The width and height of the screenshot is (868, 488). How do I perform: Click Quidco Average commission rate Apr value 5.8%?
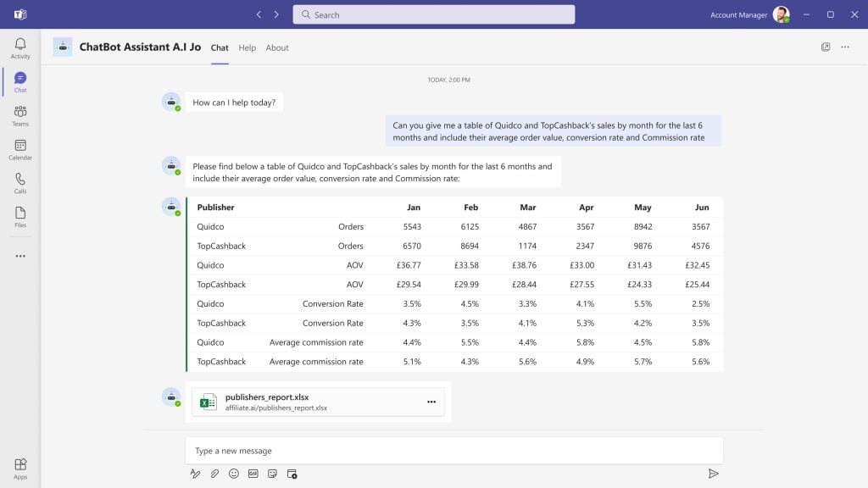click(x=585, y=342)
